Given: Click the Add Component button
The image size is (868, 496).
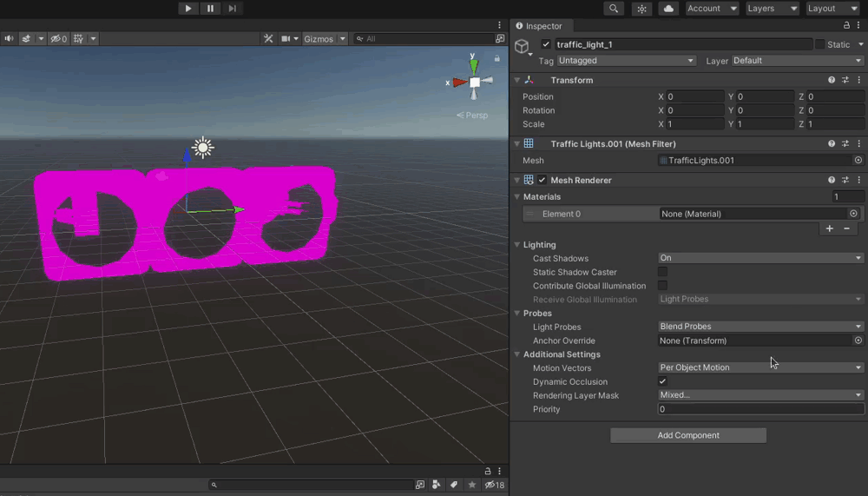Looking at the screenshot, I should (688, 435).
